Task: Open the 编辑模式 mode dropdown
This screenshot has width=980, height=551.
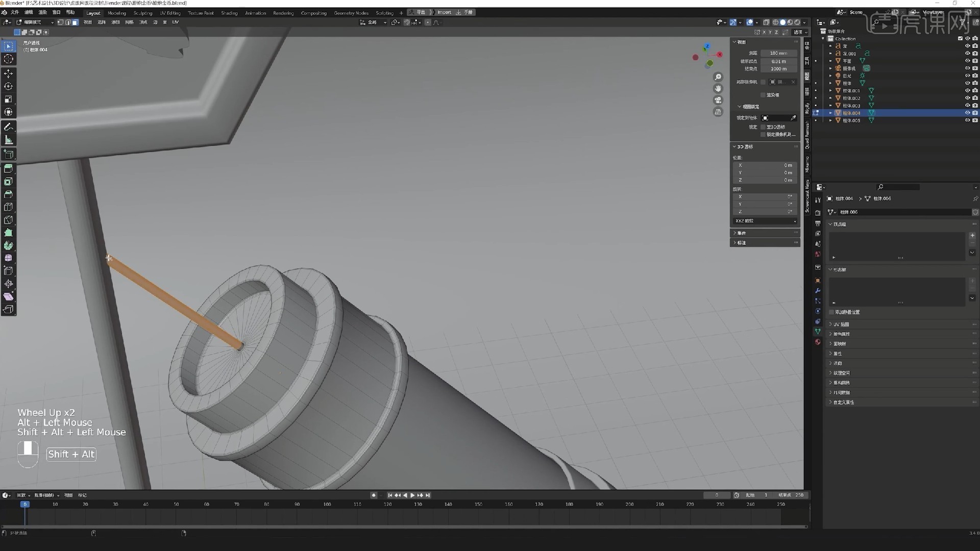Action: click(35, 22)
